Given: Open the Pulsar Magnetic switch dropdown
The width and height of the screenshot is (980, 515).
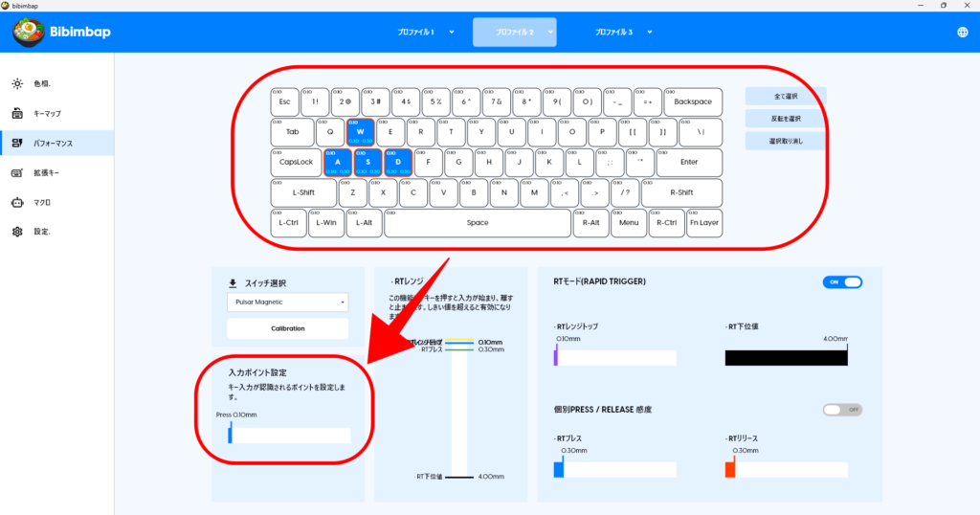Looking at the screenshot, I should pyautogui.click(x=287, y=302).
